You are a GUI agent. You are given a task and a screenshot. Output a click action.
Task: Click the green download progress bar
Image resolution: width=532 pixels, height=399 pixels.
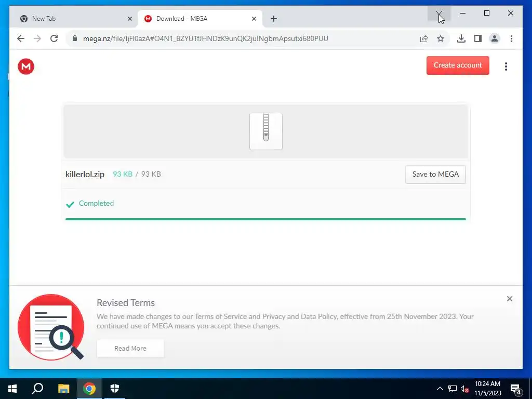tap(265, 219)
